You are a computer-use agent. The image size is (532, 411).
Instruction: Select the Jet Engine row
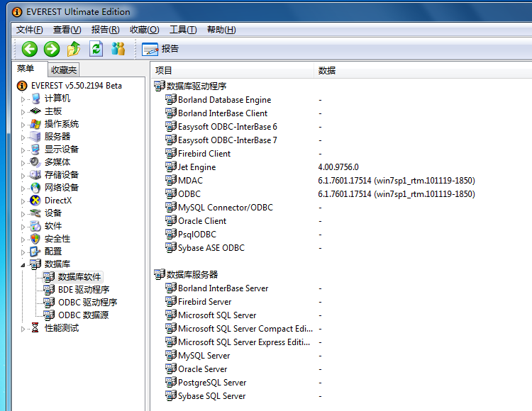pos(196,167)
